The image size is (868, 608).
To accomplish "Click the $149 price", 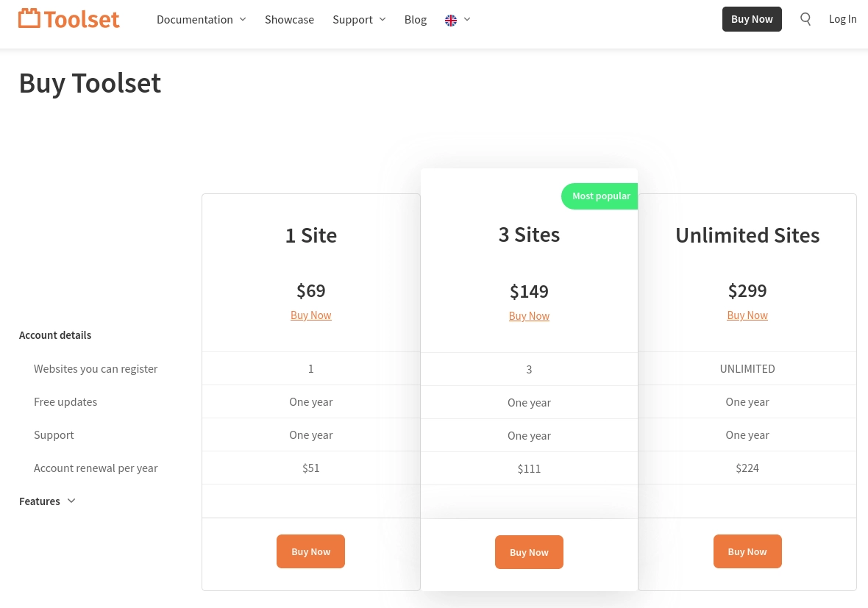I will 529,291.
